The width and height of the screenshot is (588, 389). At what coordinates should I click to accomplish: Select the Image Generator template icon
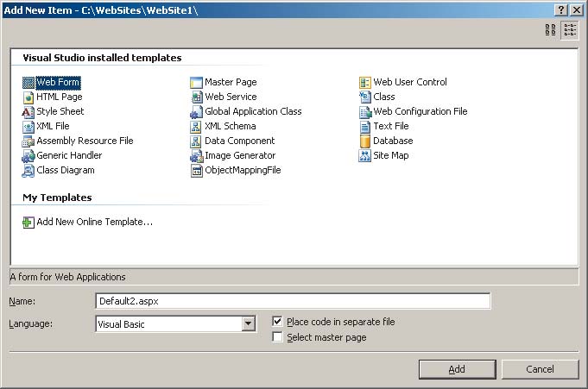(196, 155)
